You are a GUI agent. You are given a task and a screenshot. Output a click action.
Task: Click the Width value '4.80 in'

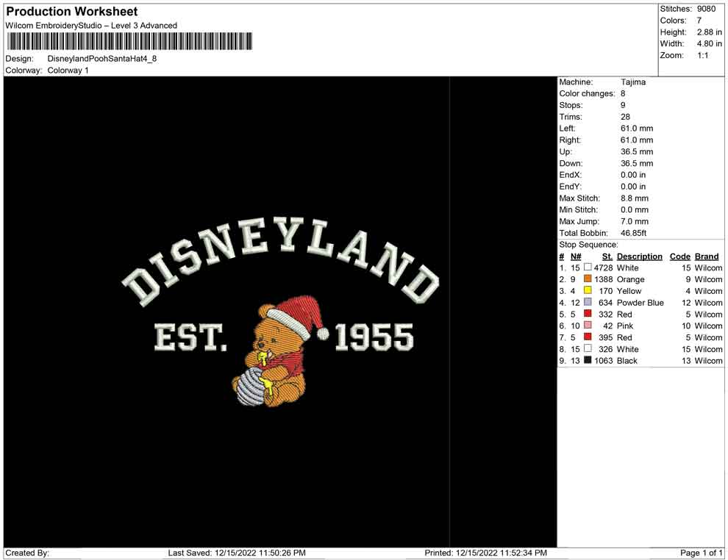[x=709, y=43]
